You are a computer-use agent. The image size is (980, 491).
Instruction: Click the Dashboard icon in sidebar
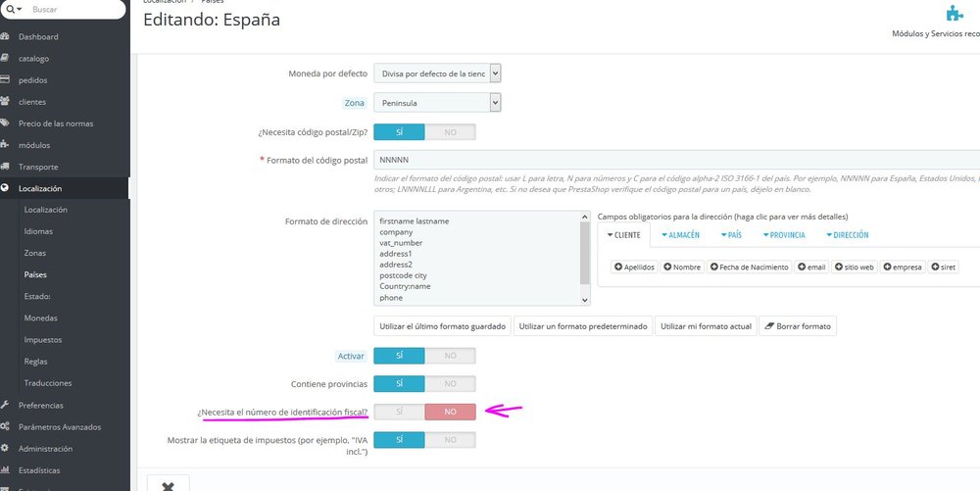tap(6, 37)
